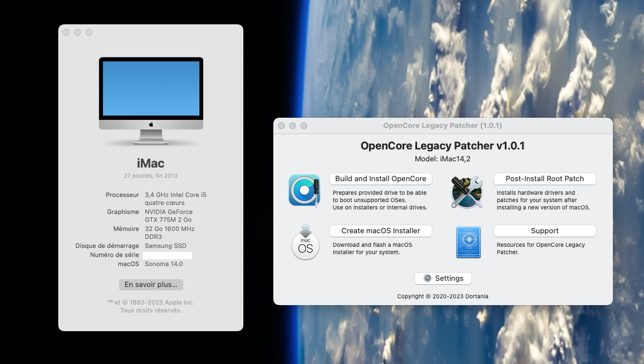The height and width of the screenshot is (364, 644).
Task: Click the Build and Install OpenCore disk icon
Action: pyautogui.click(x=304, y=190)
